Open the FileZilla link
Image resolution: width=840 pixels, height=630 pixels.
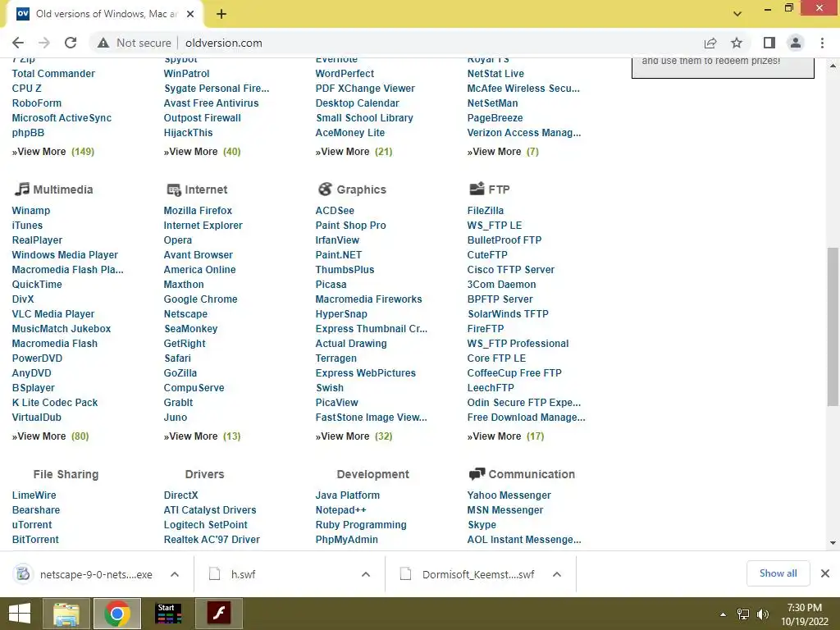[486, 211]
